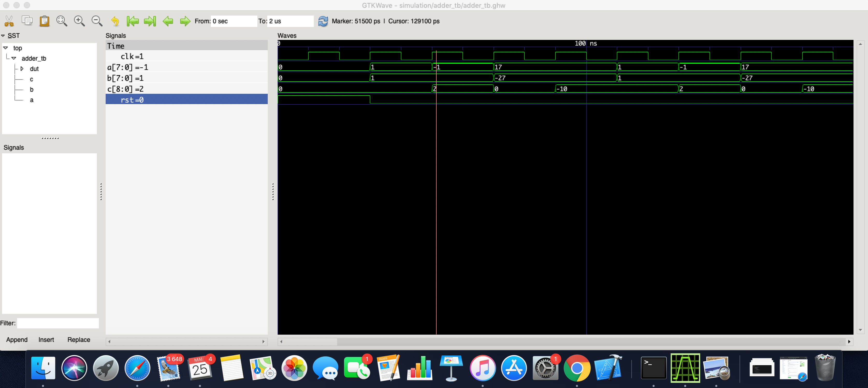Click the GTKWave Dock icon
The width and height of the screenshot is (868, 388).
tap(685, 368)
